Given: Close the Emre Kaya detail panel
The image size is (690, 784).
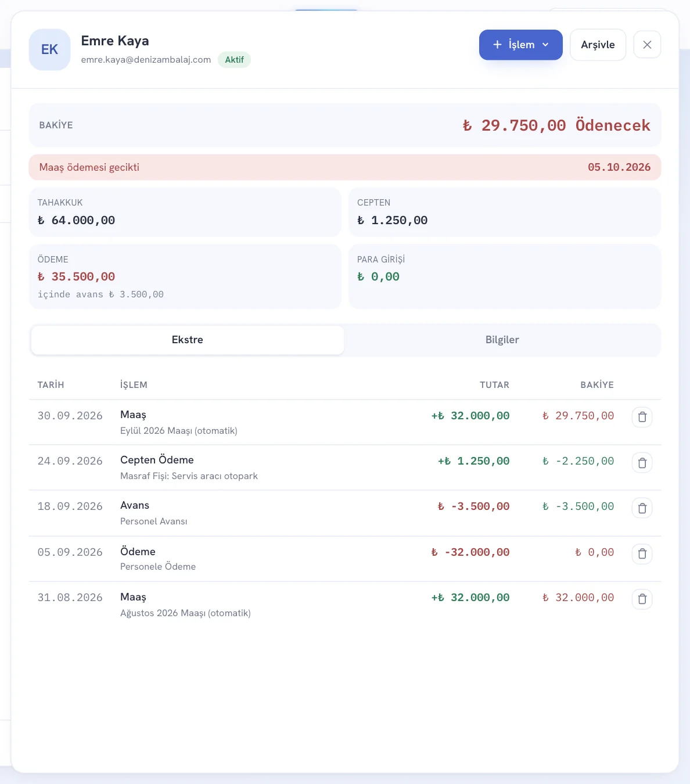Looking at the screenshot, I should click(x=647, y=45).
